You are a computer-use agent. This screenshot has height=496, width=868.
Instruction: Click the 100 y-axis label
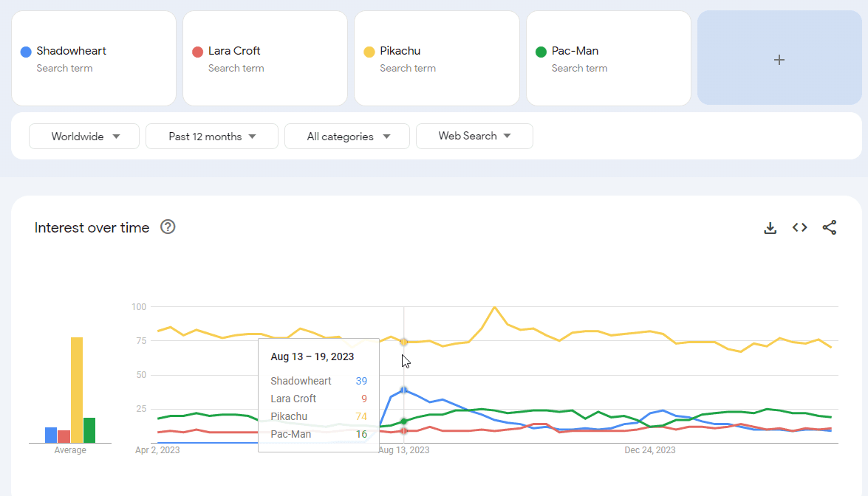tap(139, 307)
